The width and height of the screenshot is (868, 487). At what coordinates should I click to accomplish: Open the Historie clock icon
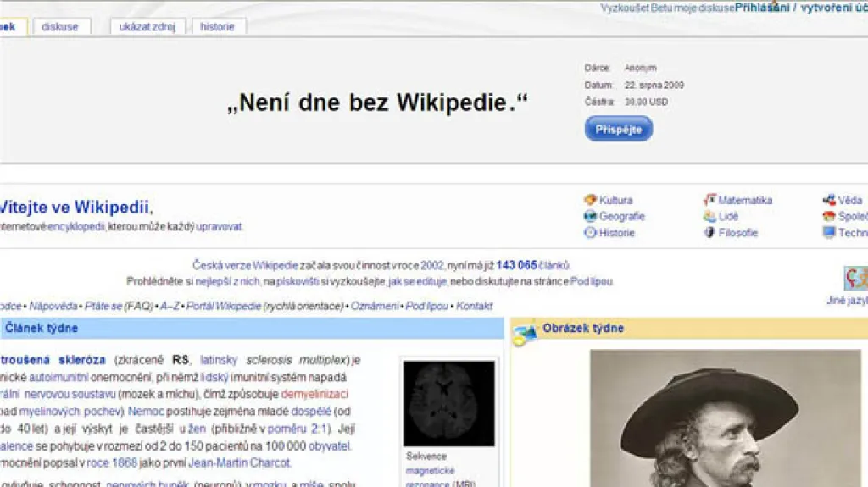[x=590, y=232]
